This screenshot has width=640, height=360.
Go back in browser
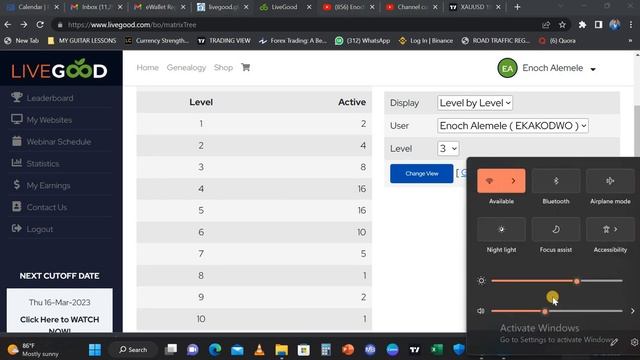coord(8,25)
